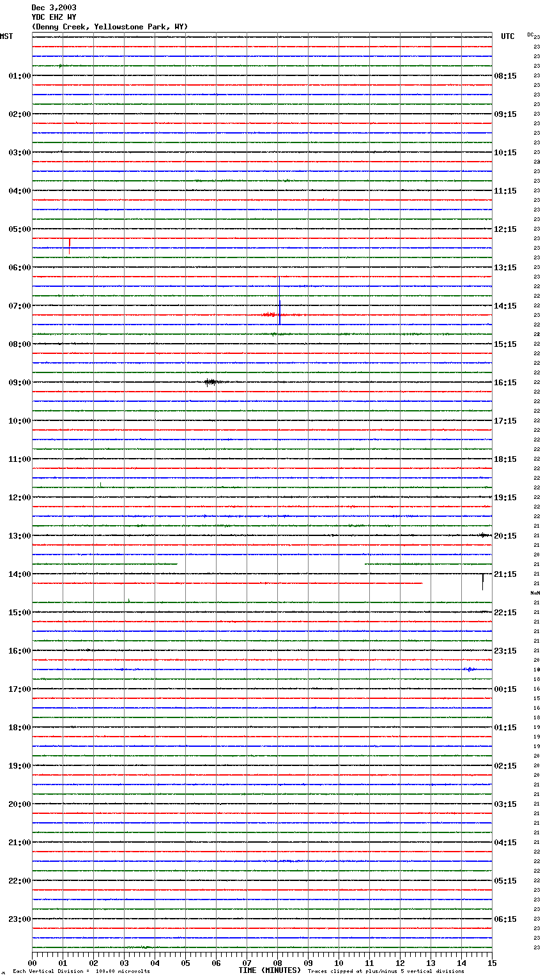The height and width of the screenshot is (980, 543).
Task: Select the '05' minute tick on bottom axis
Action: (185, 963)
